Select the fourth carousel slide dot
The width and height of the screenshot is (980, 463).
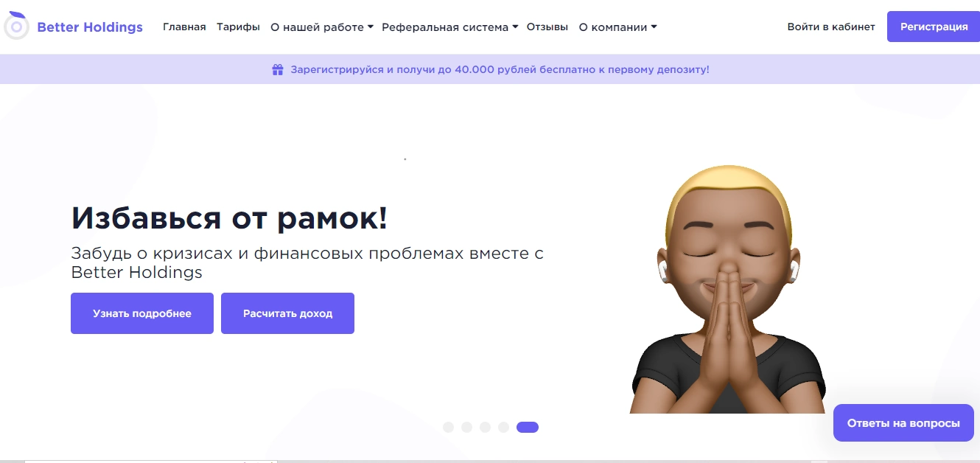(x=503, y=427)
